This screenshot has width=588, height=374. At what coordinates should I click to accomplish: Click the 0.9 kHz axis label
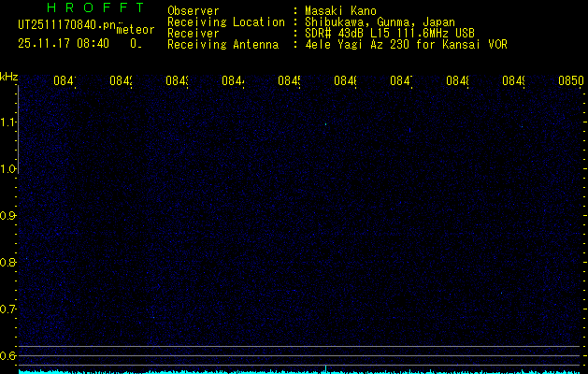click(x=7, y=216)
